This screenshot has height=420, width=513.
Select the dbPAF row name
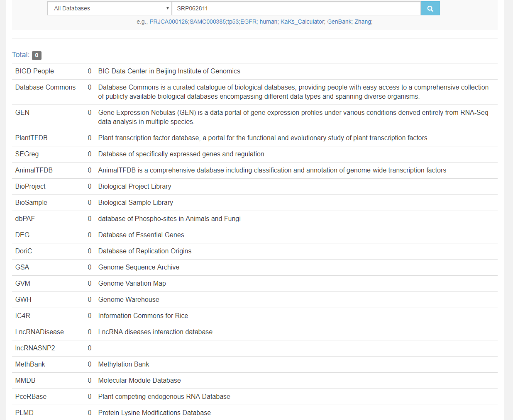(x=25, y=219)
